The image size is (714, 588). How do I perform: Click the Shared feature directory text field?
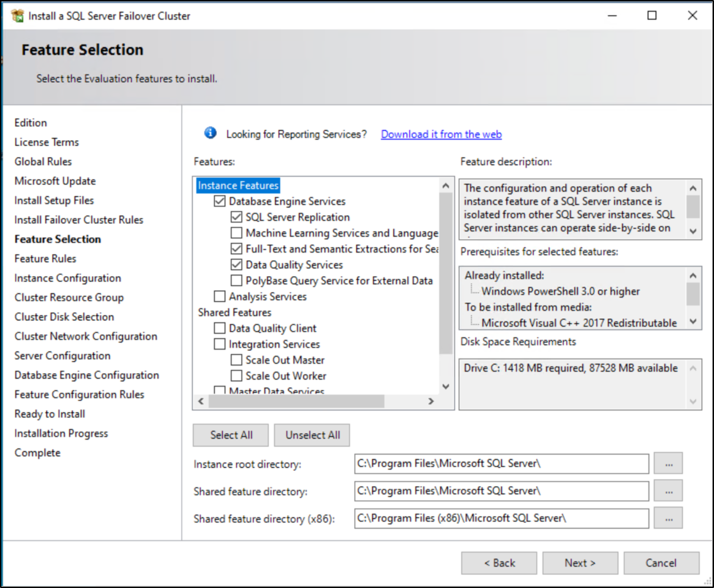point(501,491)
